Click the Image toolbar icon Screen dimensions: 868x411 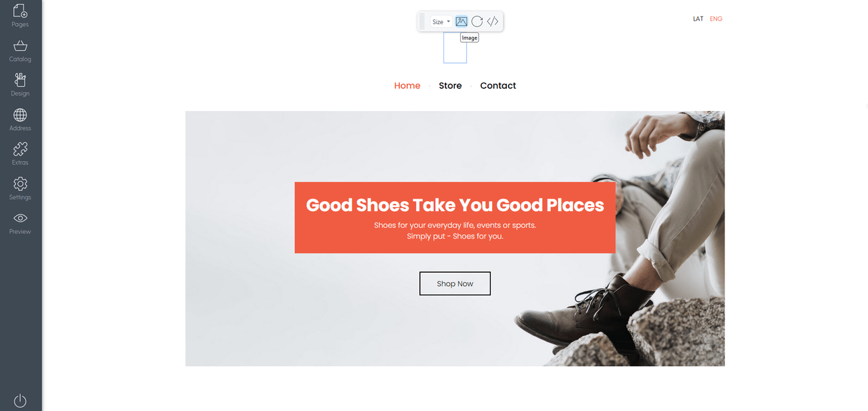tap(461, 21)
